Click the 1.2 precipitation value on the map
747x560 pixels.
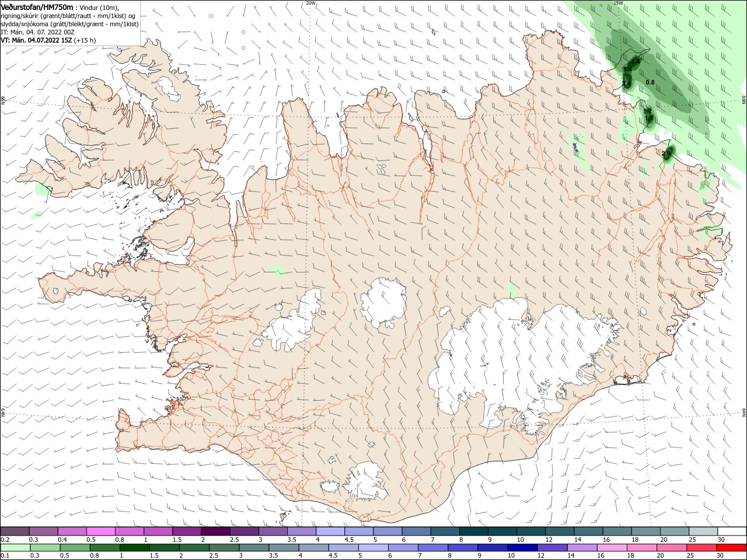[647, 111]
